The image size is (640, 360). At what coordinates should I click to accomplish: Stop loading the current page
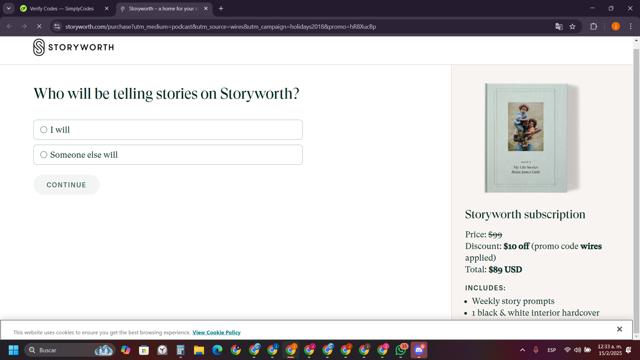pyautogui.click(x=39, y=27)
